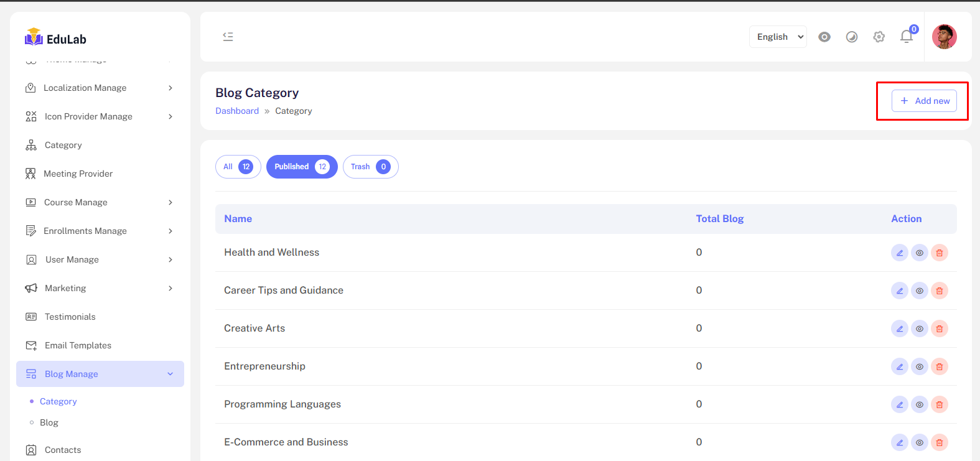Viewport: 980px width, 461px height.
Task: Toggle dark mode in header
Action: click(851, 37)
